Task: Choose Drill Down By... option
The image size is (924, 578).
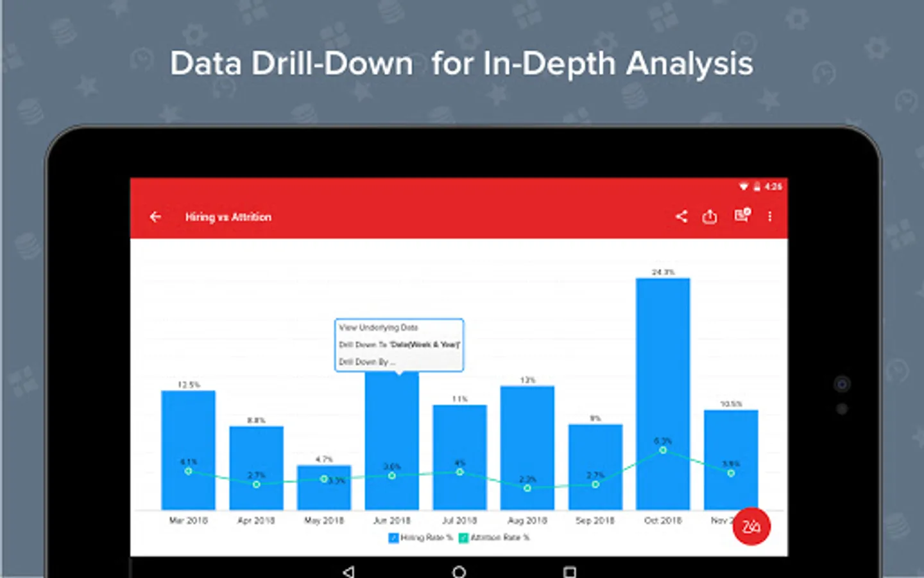Action: [366, 362]
